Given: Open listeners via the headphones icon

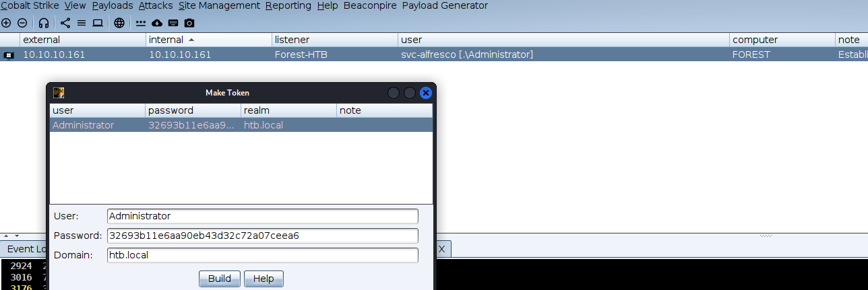Looking at the screenshot, I should pyautogui.click(x=44, y=23).
